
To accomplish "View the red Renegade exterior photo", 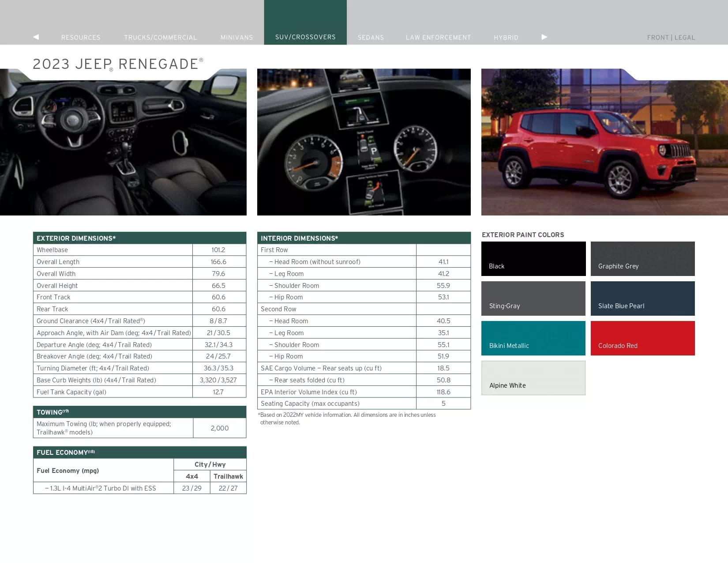I will tap(604, 141).
